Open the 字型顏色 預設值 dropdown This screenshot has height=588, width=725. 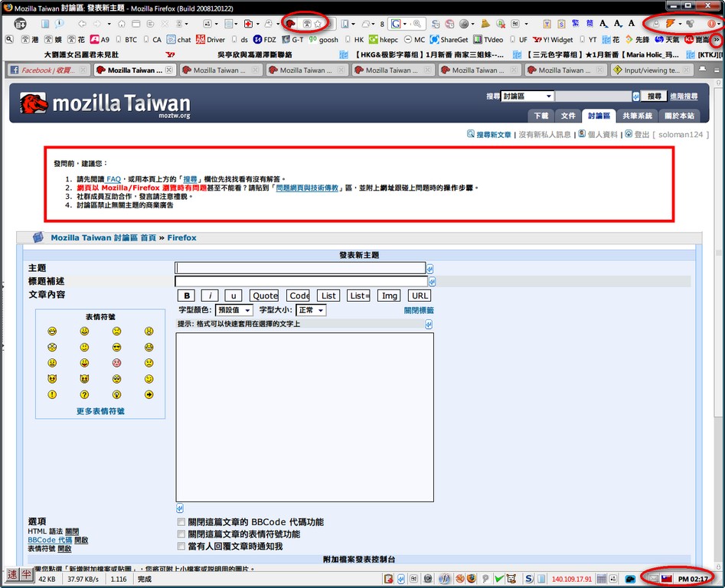point(234,310)
